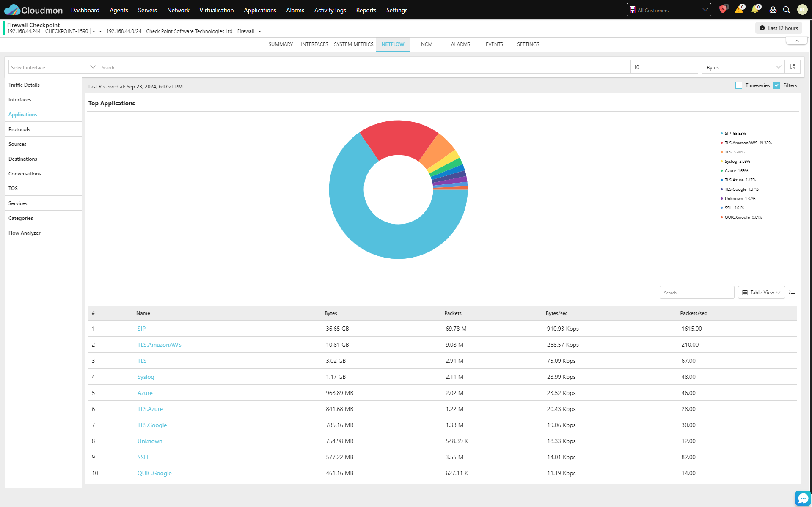Open the RC user avatar menu
Image resolution: width=812 pixels, height=507 pixels.
[x=802, y=10]
